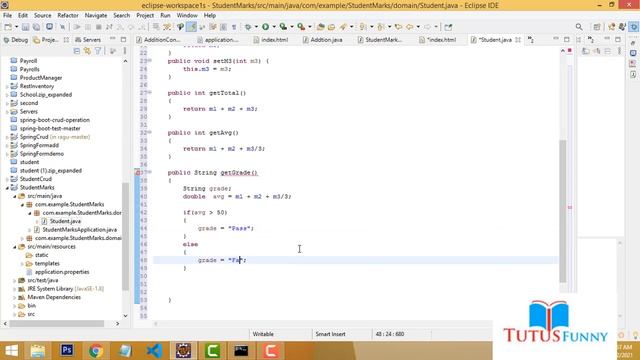Click the Save icon in toolbar
The height and width of the screenshot is (360, 640).
tap(25, 27)
